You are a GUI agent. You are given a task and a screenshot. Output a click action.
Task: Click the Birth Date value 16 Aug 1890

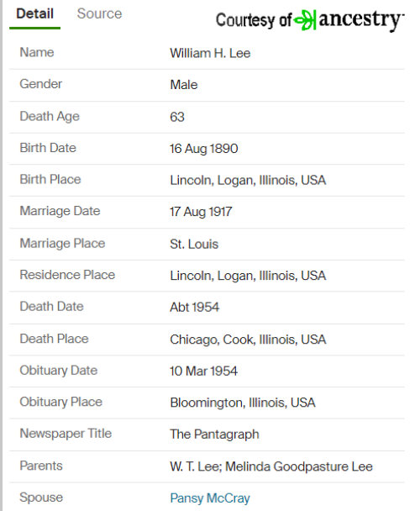point(204,149)
